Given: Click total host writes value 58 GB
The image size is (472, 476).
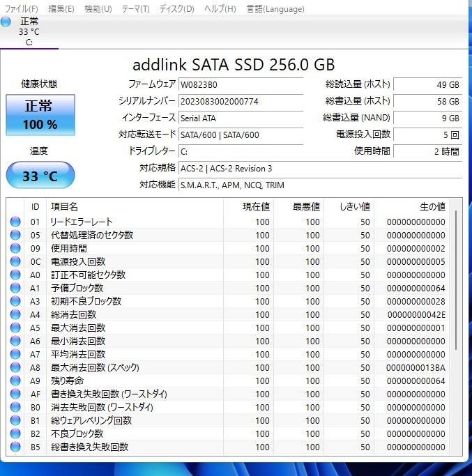Looking at the screenshot, I should pyautogui.click(x=427, y=101).
